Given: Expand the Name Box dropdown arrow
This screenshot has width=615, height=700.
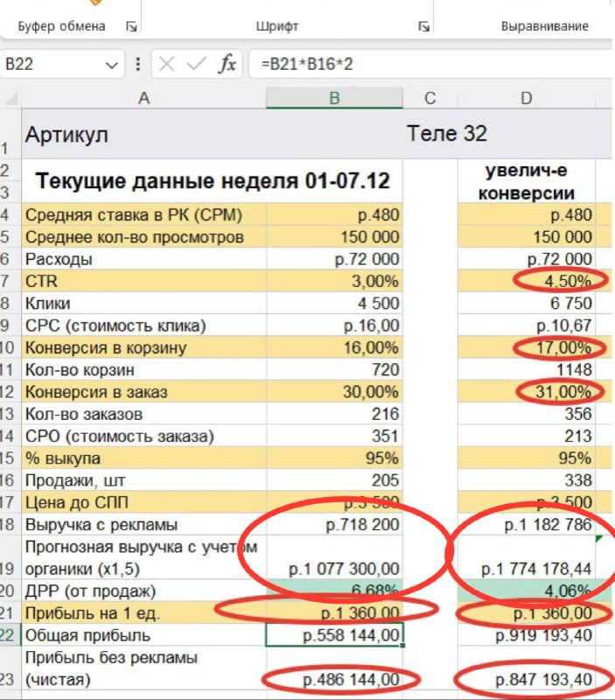Looking at the screenshot, I should [x=111, y=65].
